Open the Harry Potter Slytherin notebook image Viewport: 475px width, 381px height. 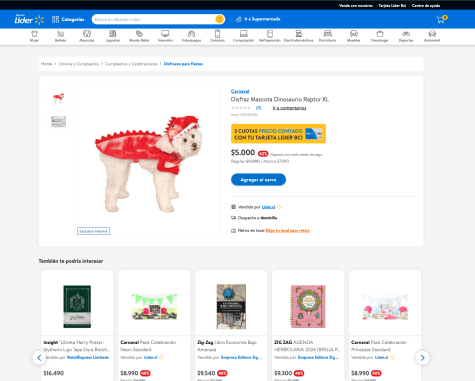pos(77,306)
